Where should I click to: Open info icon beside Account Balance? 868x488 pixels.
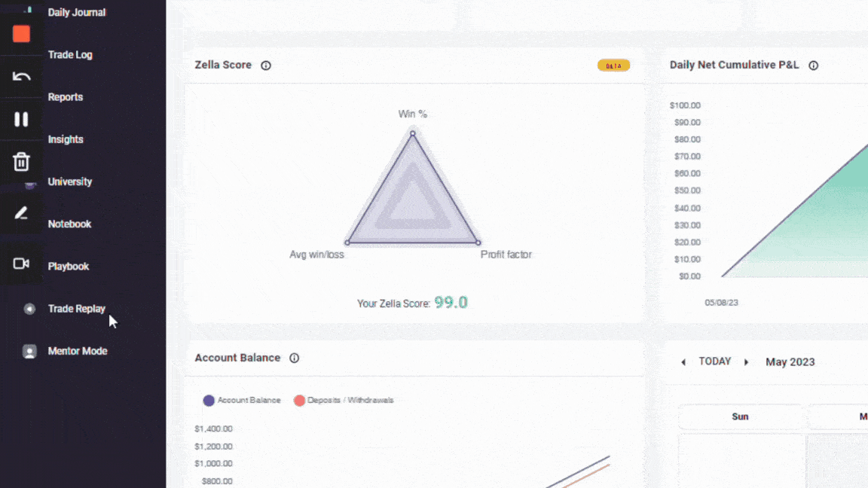295,358
